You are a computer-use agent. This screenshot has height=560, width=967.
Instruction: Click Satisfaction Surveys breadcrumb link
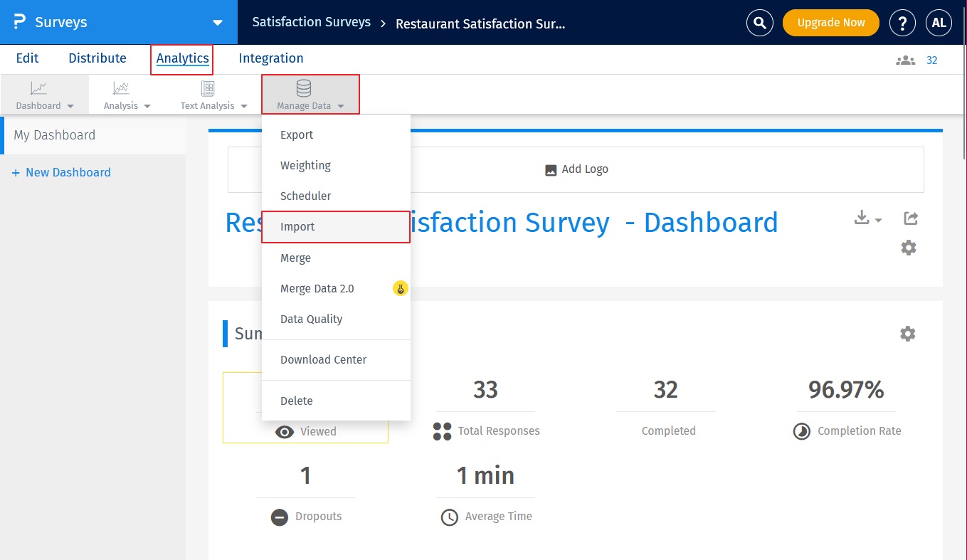pos(311,23)
